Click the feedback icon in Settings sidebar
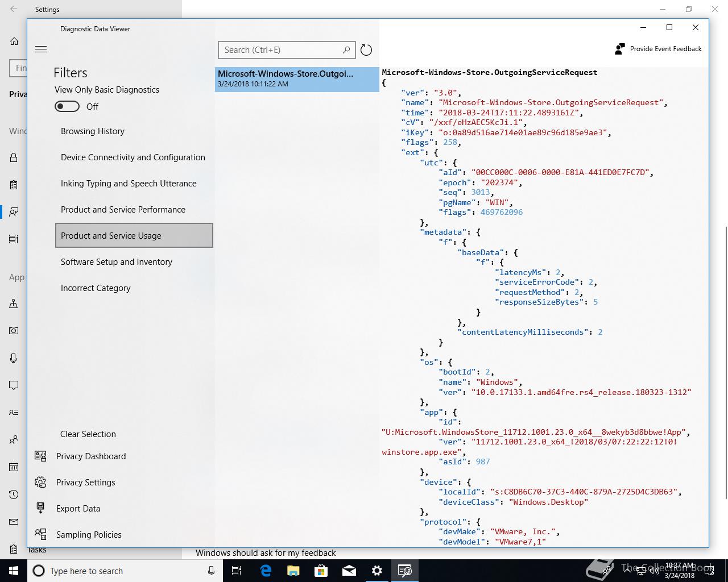 click(x=14, y=211)
